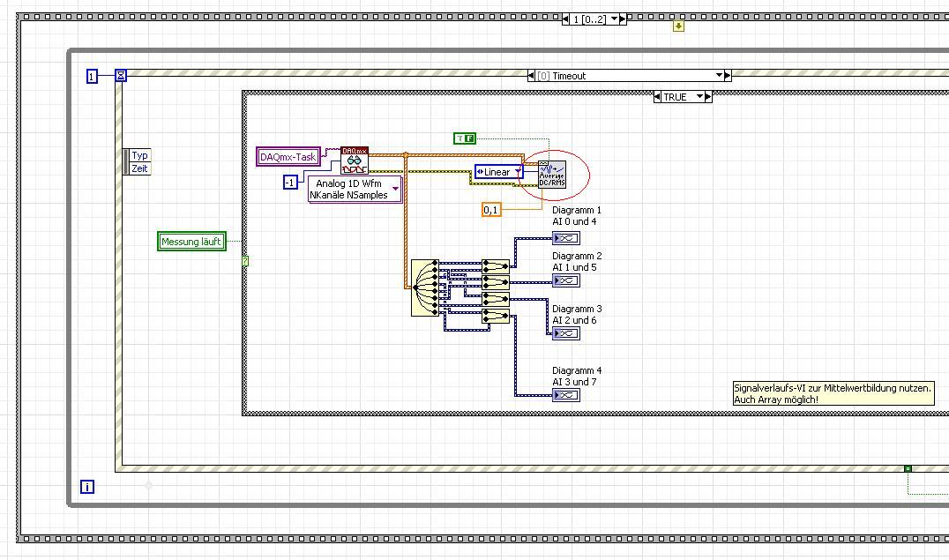
Task: Click the Diagramm 1 AI 0 und 4 chart terminal
Action: click(x=566, y=238)
